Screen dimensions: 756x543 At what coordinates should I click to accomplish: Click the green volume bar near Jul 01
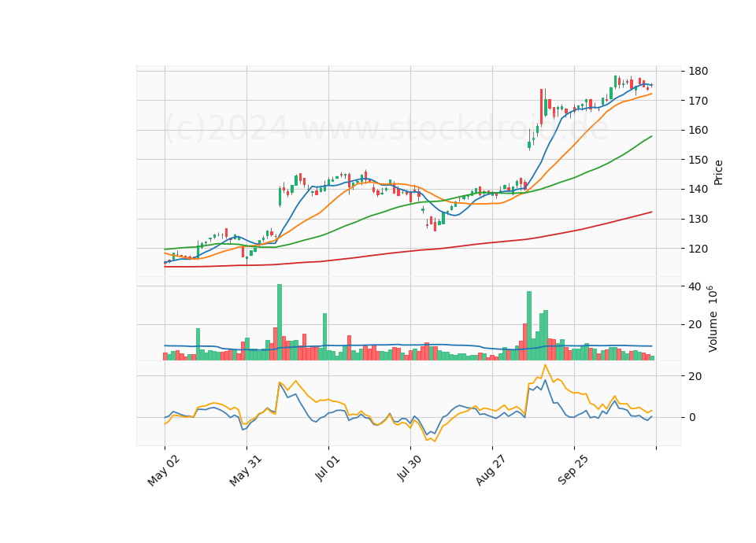click(325, 337)
